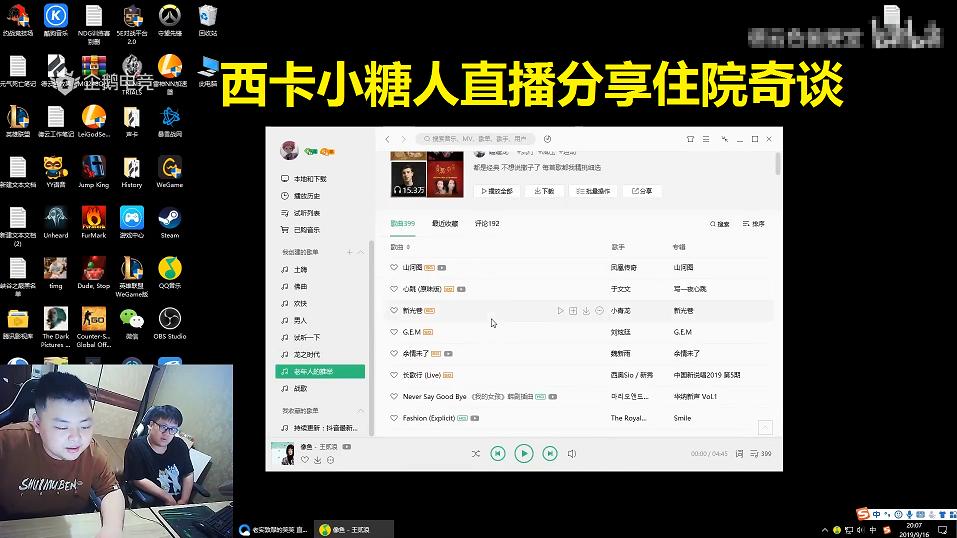Toggle the heart next to G.E.M song
Screen dimensions: 957x538
(x=394, y=332)
